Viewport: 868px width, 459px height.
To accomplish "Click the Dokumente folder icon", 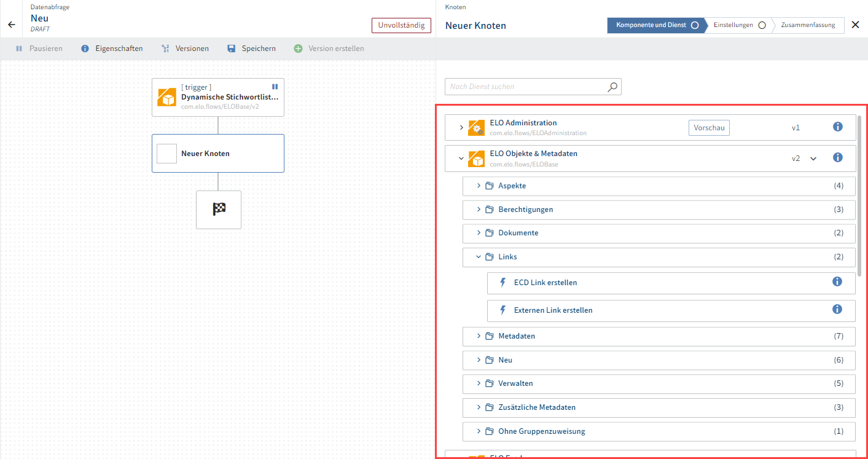I will click(x=490, y=233).
